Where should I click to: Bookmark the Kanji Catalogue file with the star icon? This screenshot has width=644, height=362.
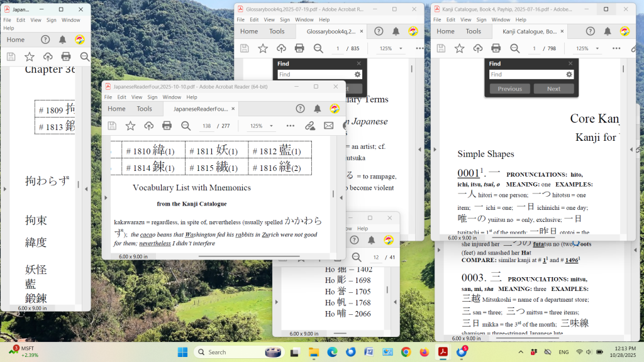click(x=459, y=48)
